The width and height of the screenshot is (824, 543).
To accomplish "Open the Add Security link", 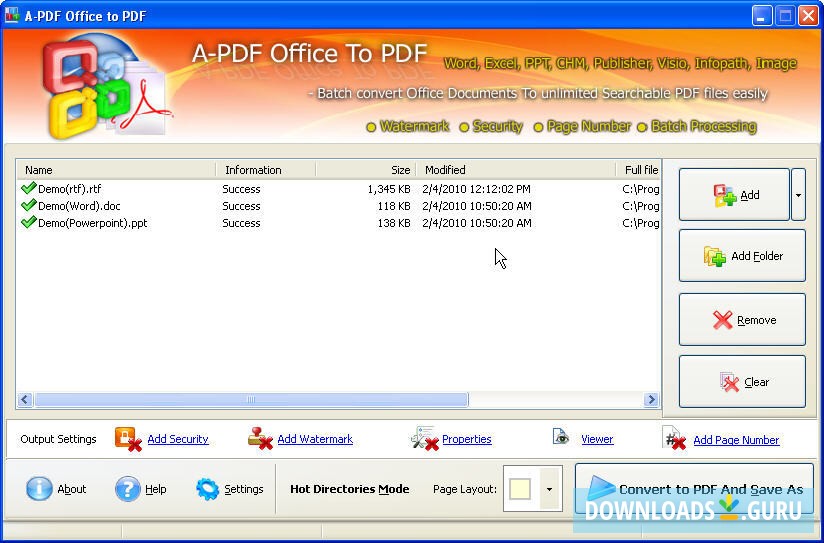I will 178,439.
